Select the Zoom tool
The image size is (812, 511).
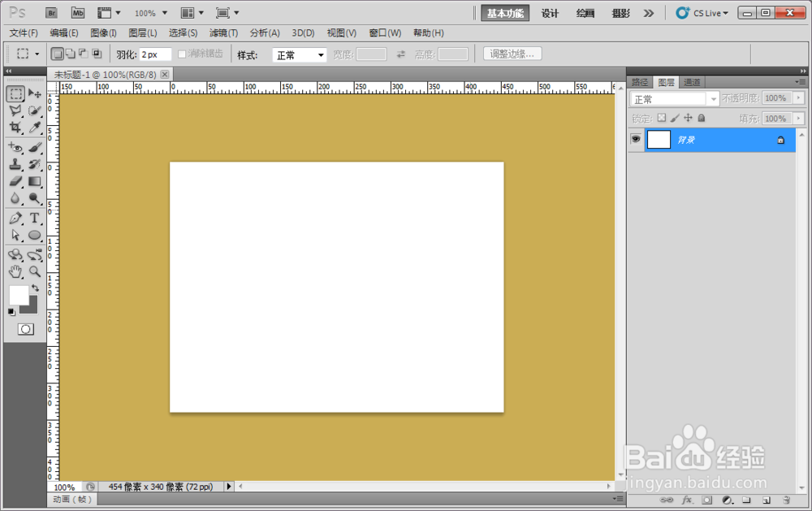pos(35,271)
